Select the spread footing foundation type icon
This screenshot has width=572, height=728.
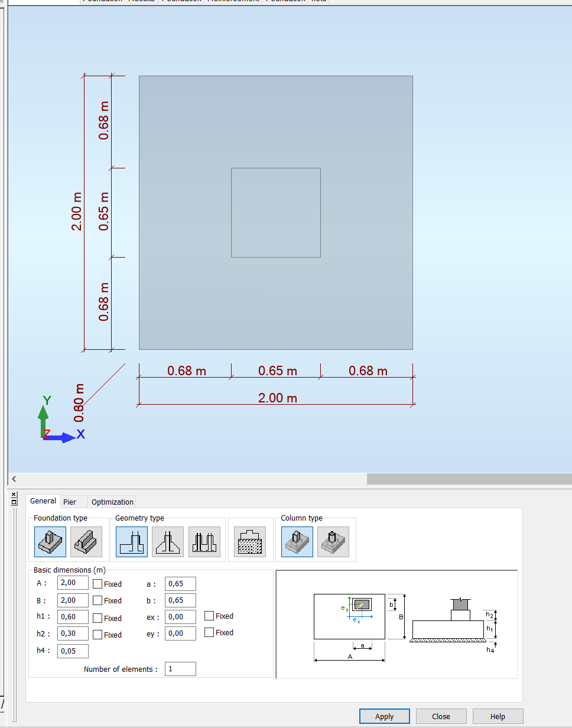tap(50, 541)
